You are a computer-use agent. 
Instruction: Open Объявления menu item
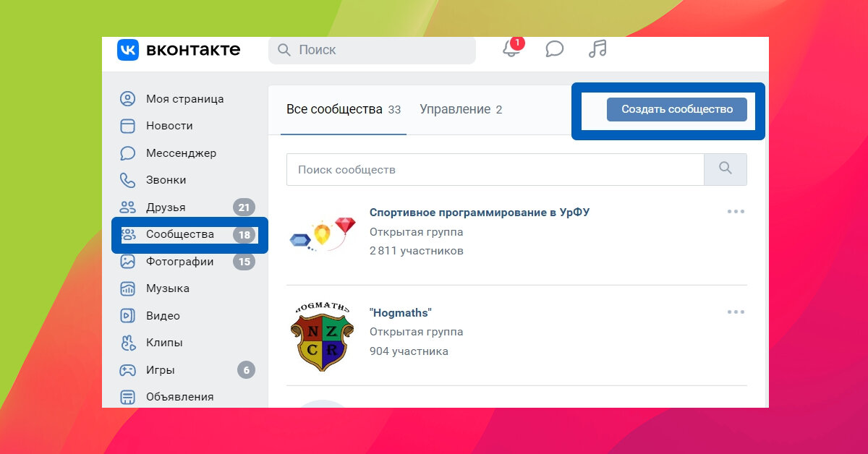(x=179, y=397)
